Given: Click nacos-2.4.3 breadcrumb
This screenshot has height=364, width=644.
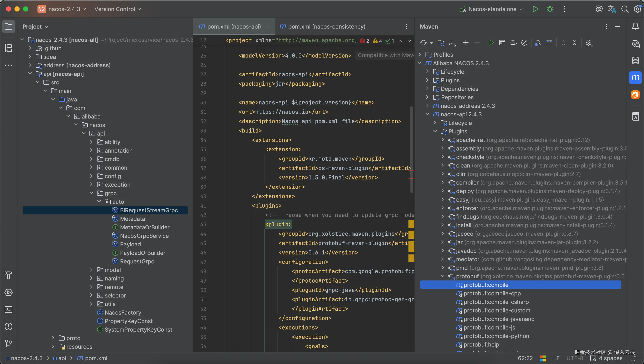Looking at the screenshot, I should pyautogui.click(x=24, y=358).
